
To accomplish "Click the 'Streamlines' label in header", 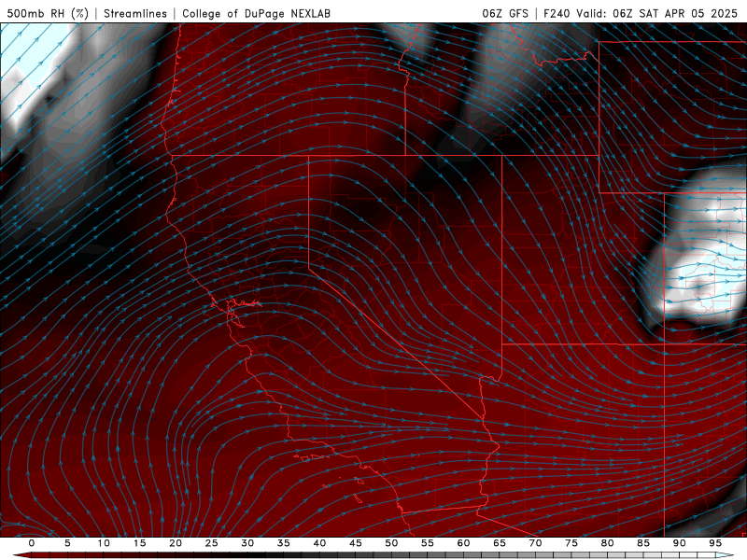I will (135, 13).
